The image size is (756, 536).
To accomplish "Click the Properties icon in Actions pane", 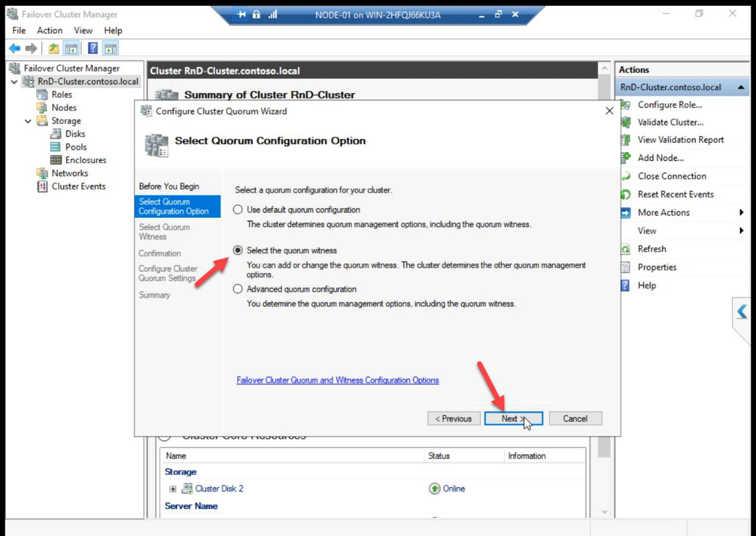I will point(625,267).
